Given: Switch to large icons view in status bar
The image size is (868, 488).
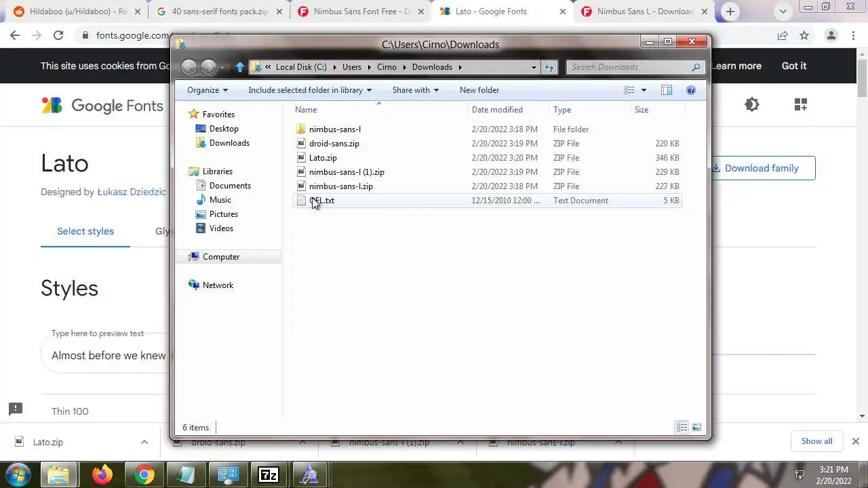Looking at the screenshot, I should pyautogui.click(x=696, y=427).
